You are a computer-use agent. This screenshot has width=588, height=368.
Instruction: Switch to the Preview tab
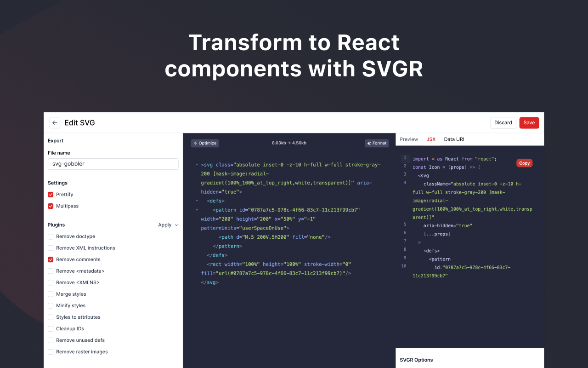pyautogui.click(x=409, y=139)
